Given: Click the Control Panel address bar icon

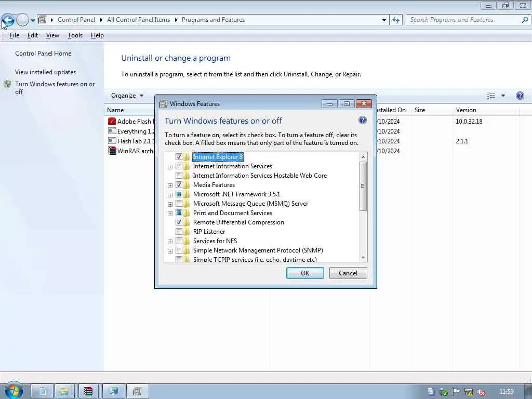Looking at the screenshot, I should [43, 20].
